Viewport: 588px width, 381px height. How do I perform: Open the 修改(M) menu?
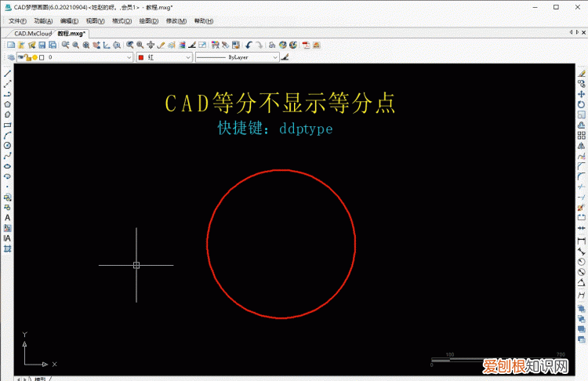point(176,21)
